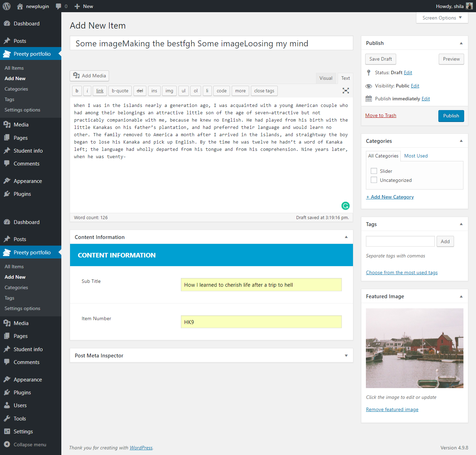Click the visibility eye icon
This screenshot has height=455, width=476.
369,86
